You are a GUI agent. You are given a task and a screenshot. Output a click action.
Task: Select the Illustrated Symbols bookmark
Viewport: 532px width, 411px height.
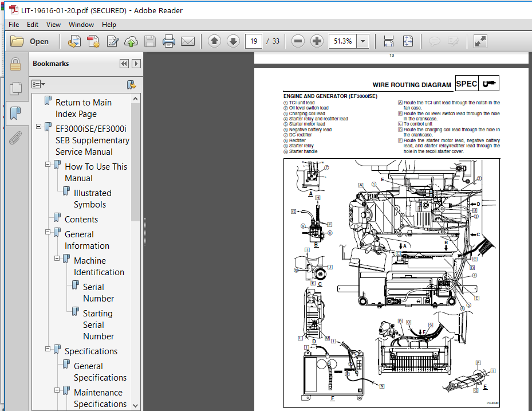tap(92, 199)
